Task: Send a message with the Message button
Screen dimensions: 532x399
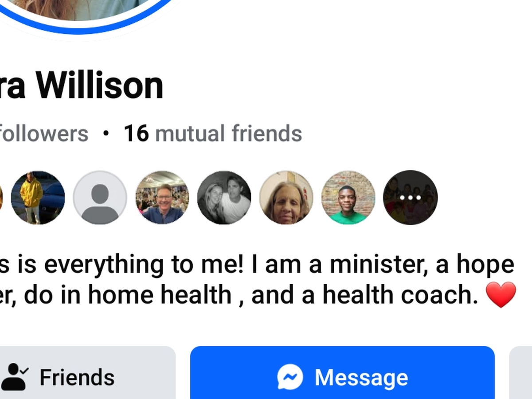Action: tap(342, 373)
